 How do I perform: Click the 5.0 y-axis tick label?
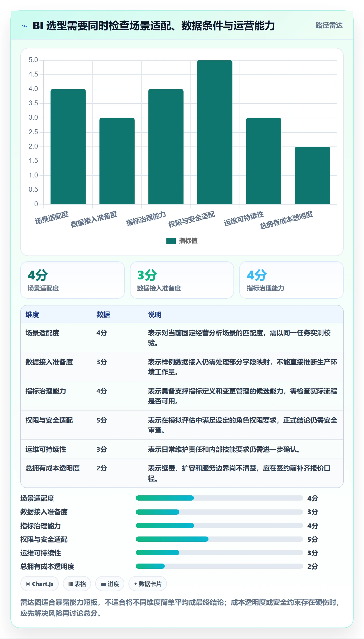tap(33, 60)
